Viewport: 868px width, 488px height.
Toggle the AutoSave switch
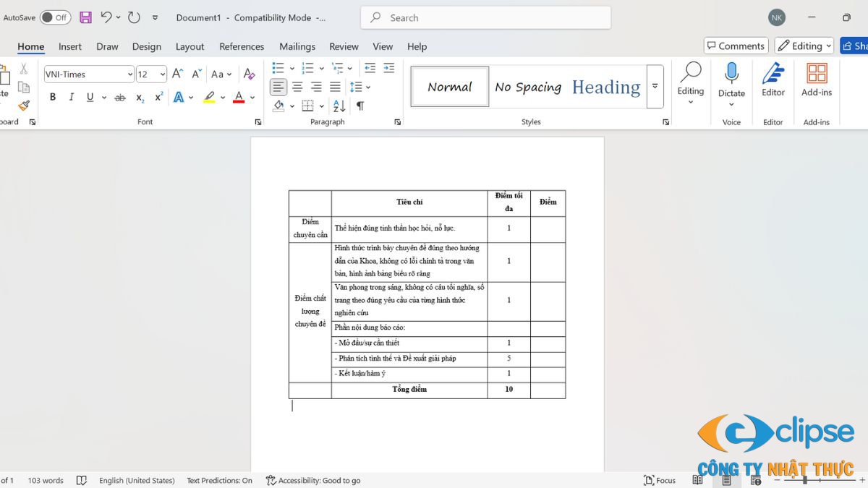tap(55, 17)
